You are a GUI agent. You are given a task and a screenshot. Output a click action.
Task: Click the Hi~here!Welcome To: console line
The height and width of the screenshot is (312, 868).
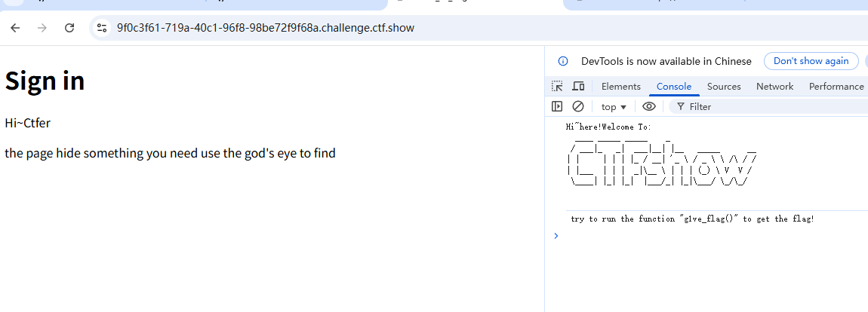point(609,127)
